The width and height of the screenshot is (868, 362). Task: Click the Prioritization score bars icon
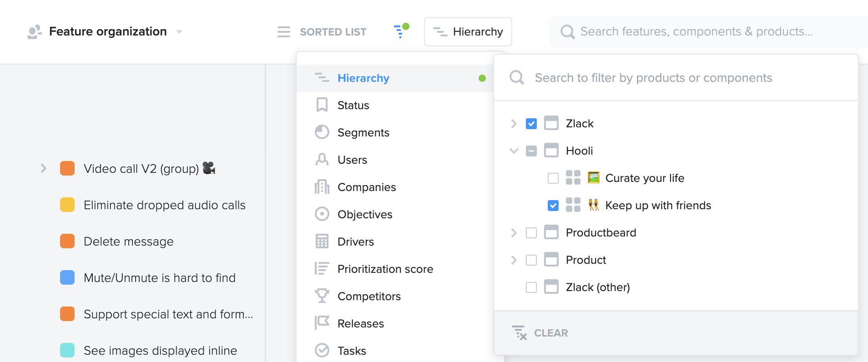[322, 269]
